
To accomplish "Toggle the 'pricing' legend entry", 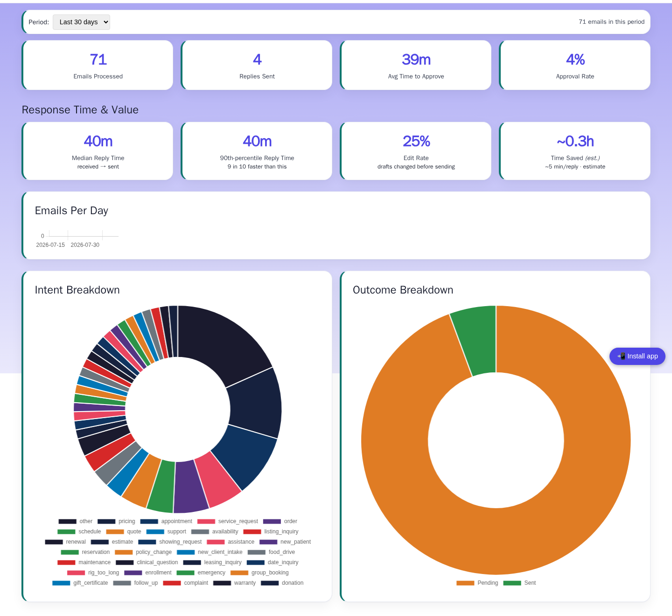I will point(116,521).
